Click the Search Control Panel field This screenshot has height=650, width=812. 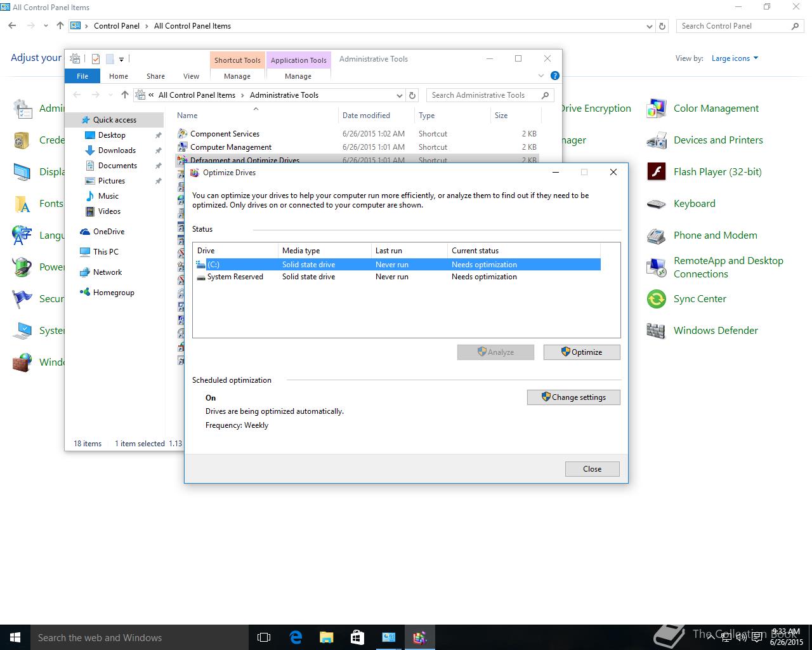point(741,26)
